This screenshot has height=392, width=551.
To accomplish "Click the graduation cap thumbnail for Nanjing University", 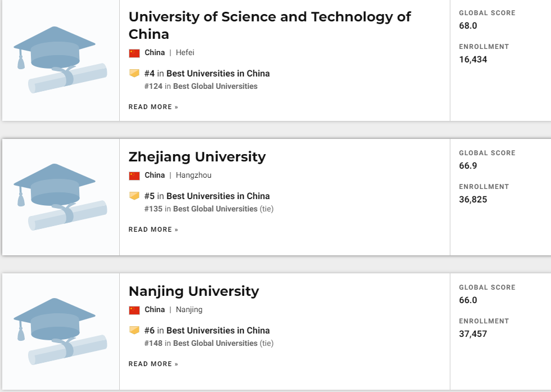I will coord(61,331).
